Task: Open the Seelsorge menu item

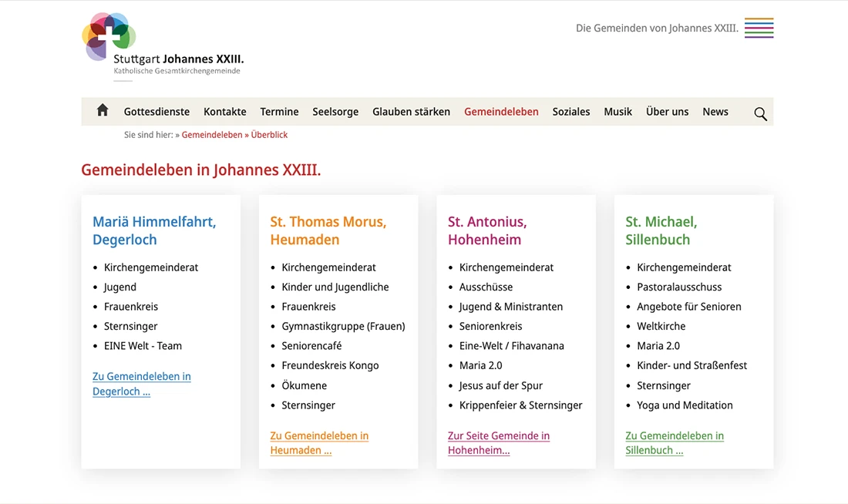Action: click(x=335, y=112)
